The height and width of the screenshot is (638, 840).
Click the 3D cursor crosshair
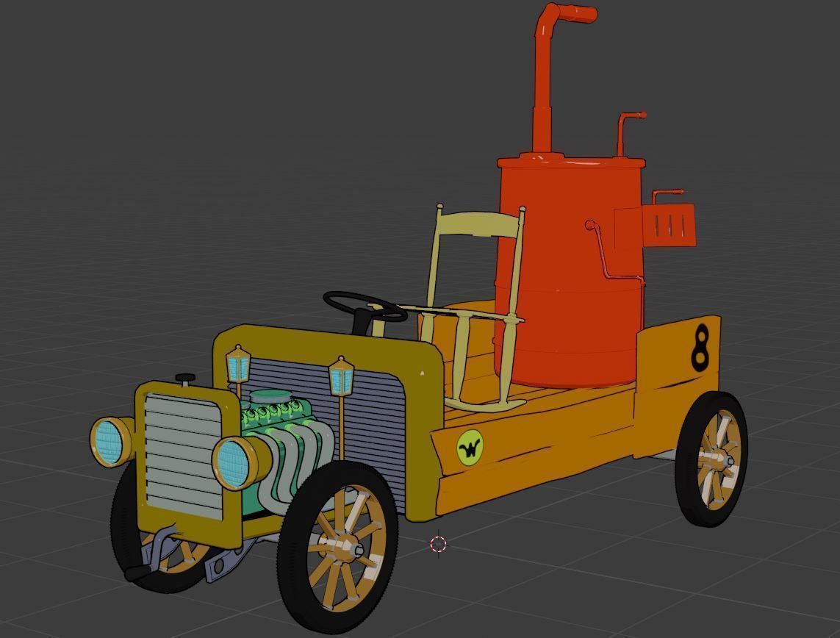tap(439, 544)
